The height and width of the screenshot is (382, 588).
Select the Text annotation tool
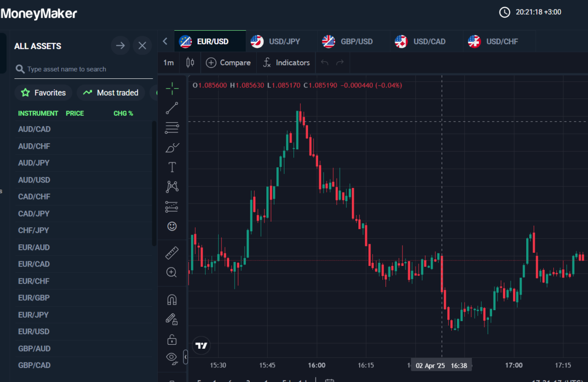click(172, 167)
